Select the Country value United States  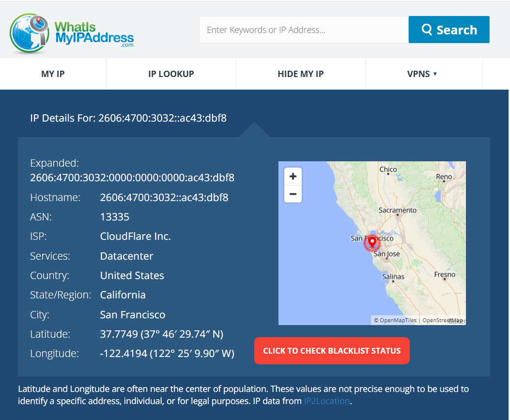pyautogui.click(x=132, y=276)
